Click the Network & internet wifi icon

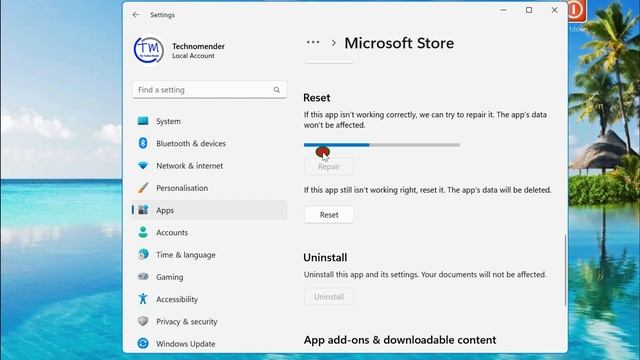143,166
